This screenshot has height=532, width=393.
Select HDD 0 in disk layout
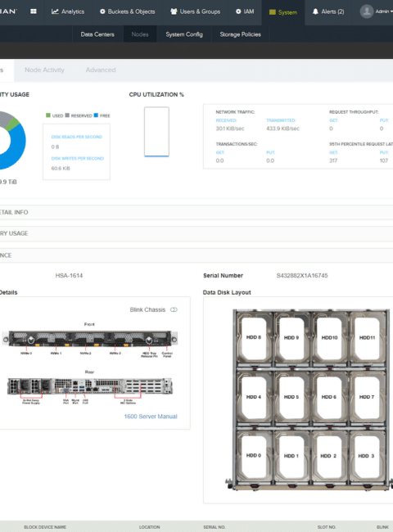pos(254,456)
